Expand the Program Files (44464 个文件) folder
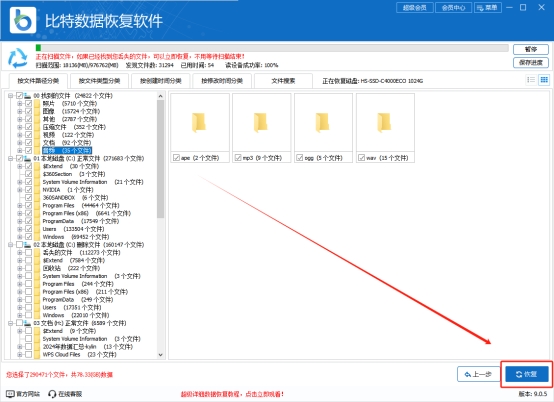This screenshot has height=402, width=554. coord(20,205)
